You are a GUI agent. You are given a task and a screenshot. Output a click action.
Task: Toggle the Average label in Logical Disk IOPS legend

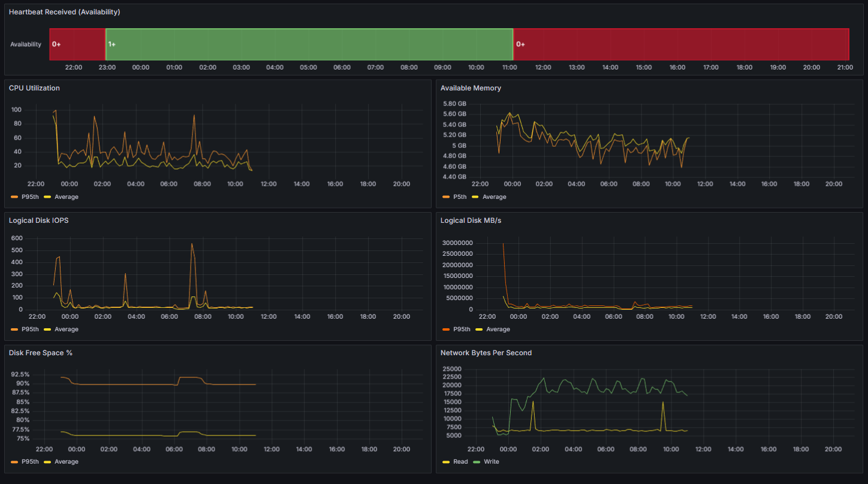click(x=67, y=329)
